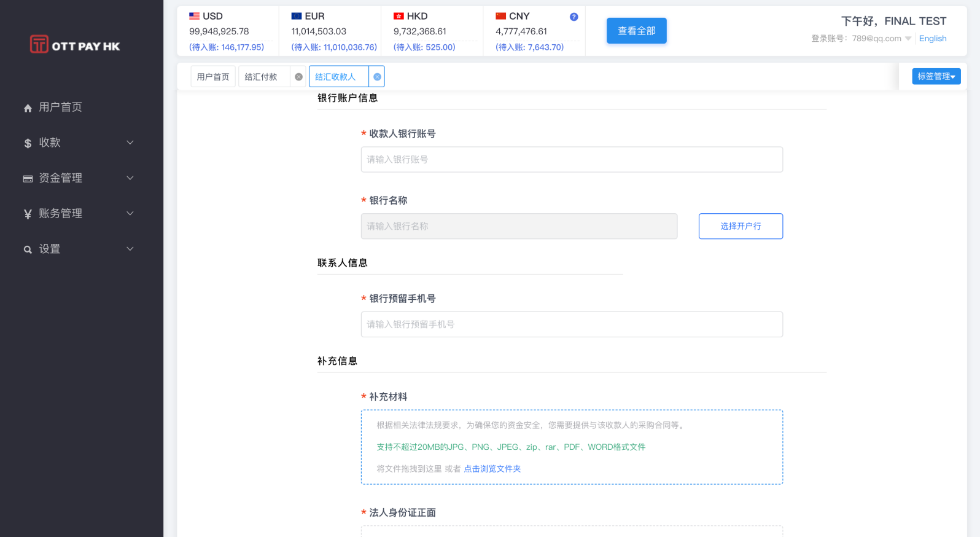The image size is (980, 537).
Task: Click the 补充信息 section heading
Action: (x=337, y=361)
